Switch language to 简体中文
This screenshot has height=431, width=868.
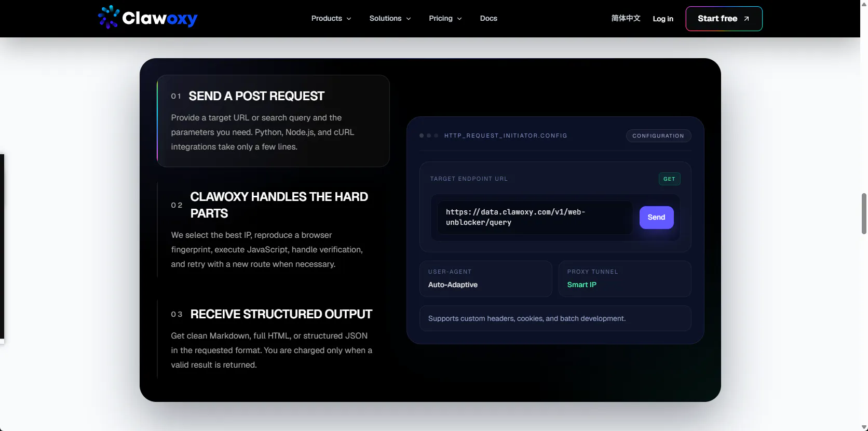(x=626, y=19)
